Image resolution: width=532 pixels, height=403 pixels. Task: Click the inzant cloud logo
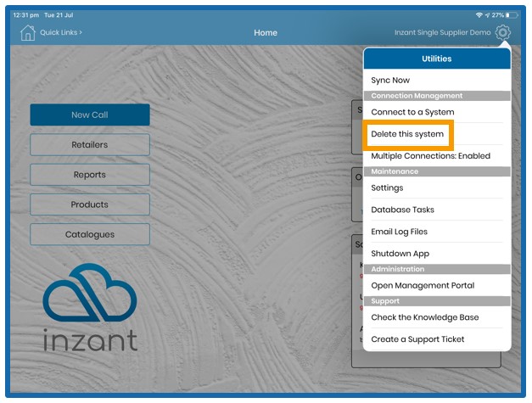pos(90,307)
